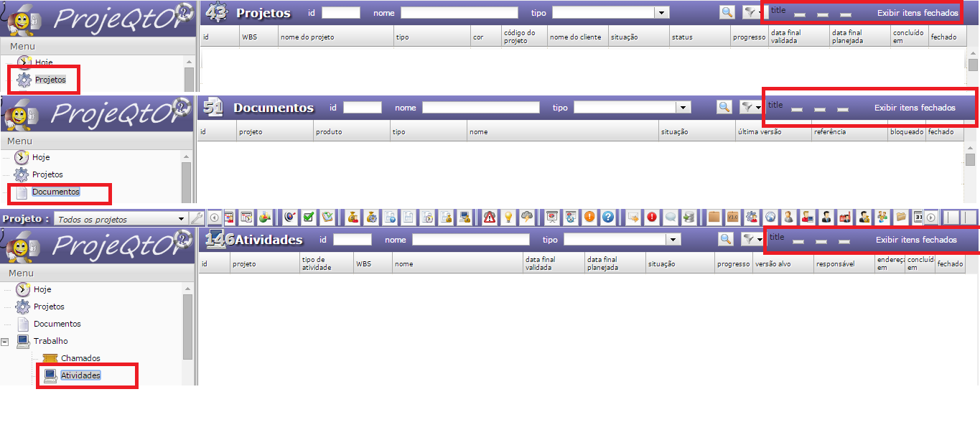Image resolution: width=980 pixels, height=430 pixels.
Task: Collapse the Trabalho tree node
Action: pyautogui.click(x=6, y=342)
